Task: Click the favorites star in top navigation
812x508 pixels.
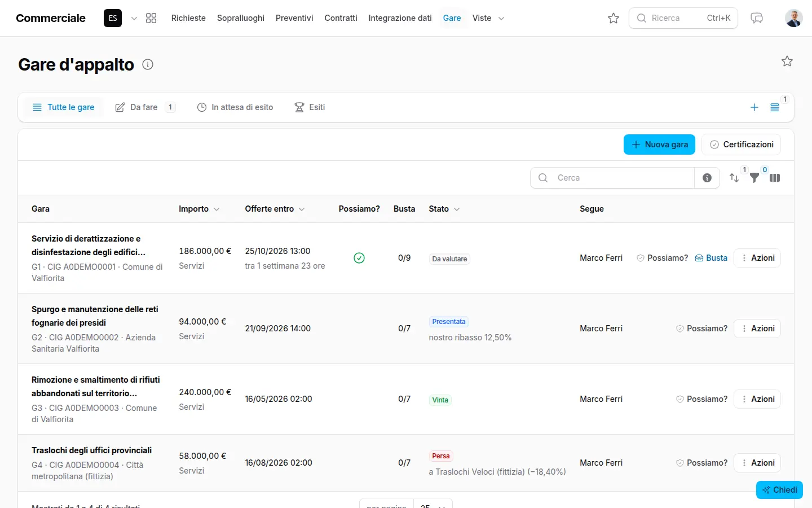Action: [x=614, y=18]
